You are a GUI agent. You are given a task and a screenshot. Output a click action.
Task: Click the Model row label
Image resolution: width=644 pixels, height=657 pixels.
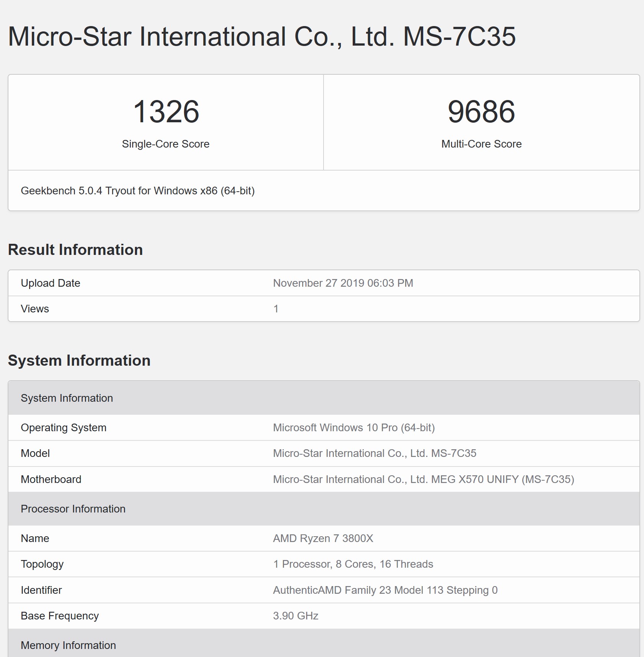35,453
